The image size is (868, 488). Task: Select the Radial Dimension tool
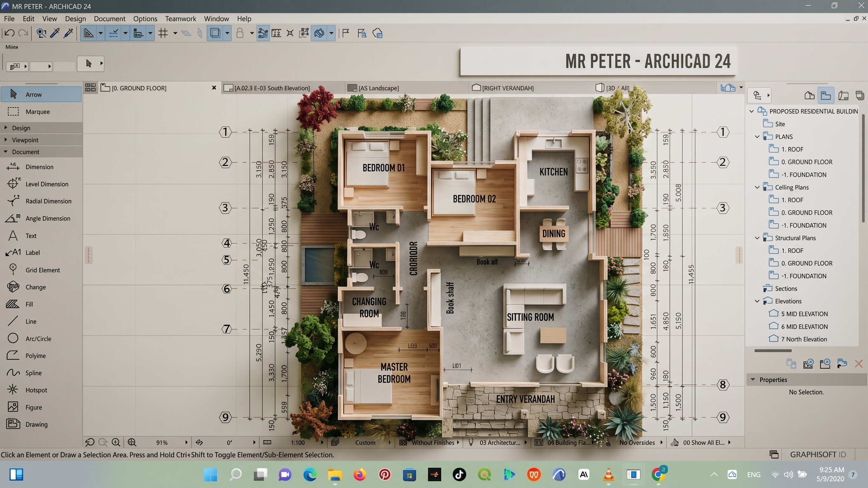(41, 201)
